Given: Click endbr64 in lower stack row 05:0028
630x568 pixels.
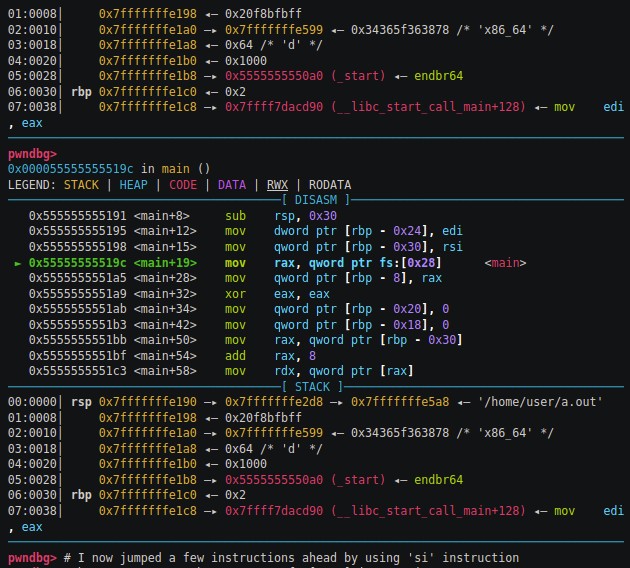Looking at the screenshot, I should (x=438, y=479).
